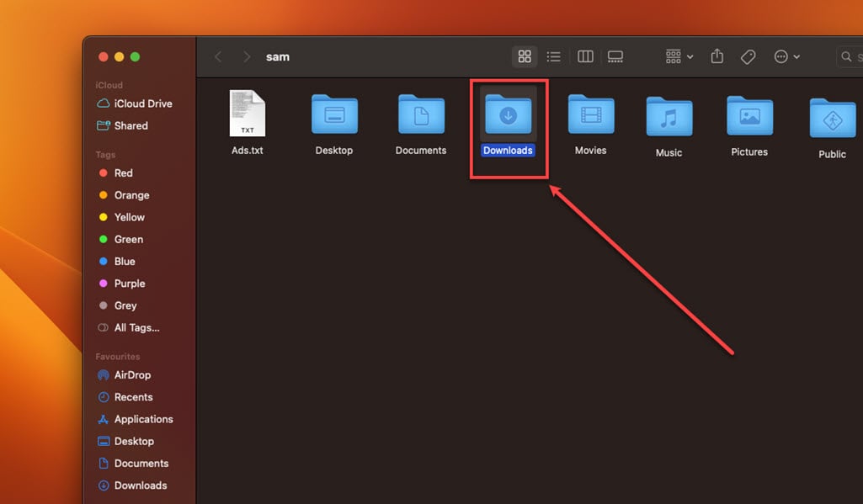Minimize the window with the yellow button
Image resolution: width=863 pixels, height=504 pixels.
pyautogui.click(x=119, y=56)
